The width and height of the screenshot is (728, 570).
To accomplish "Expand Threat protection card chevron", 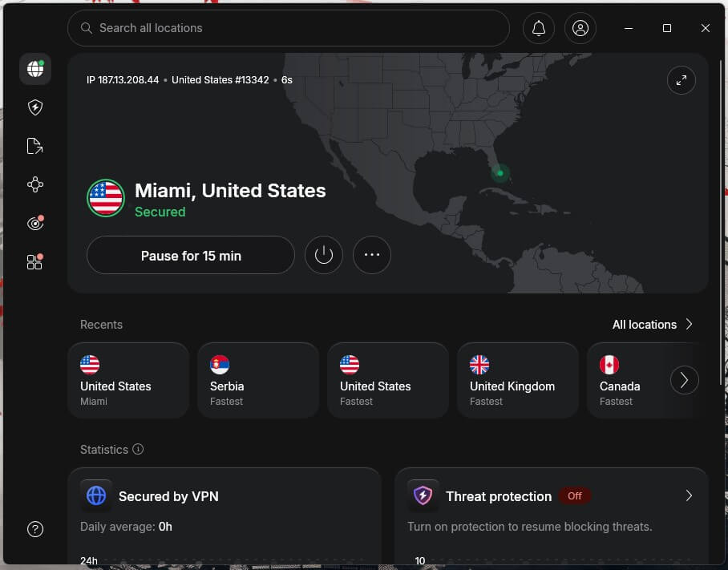I will [x=689, y=495].
